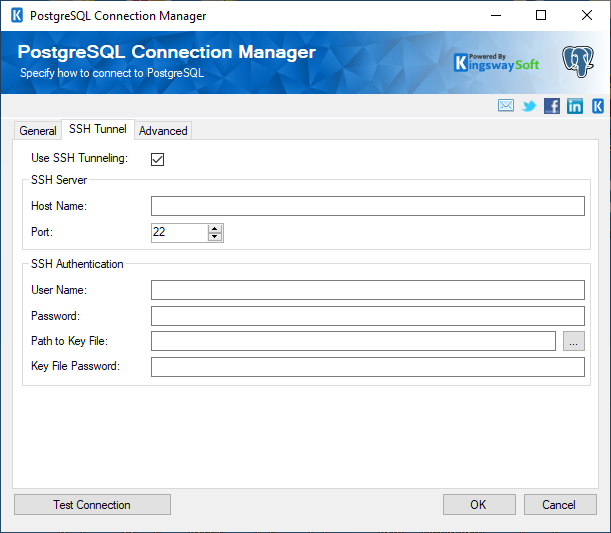This screenshot has width=611, height=533.
Task: Click the Key File Password field
Action: tap(368, 367)
